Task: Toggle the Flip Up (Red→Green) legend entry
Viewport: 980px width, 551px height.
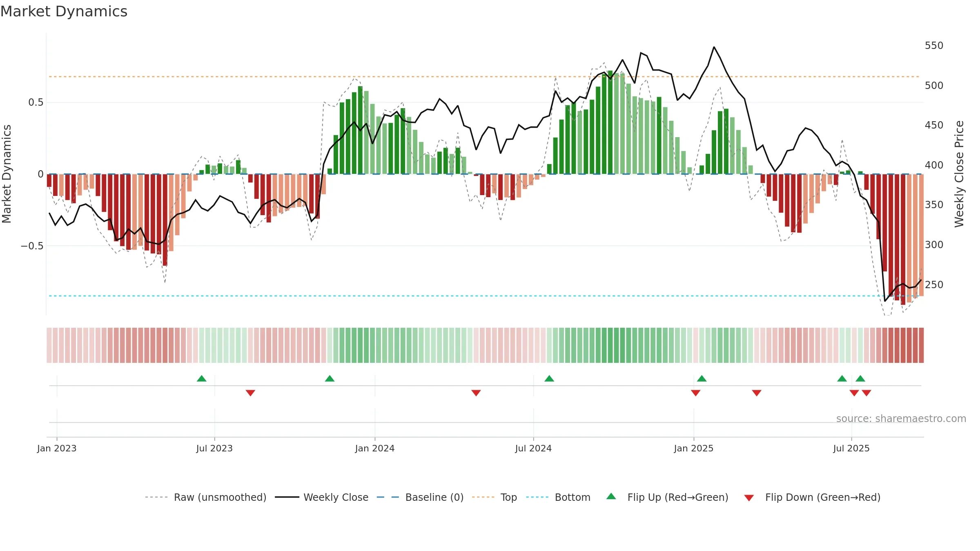Action: 667,497
